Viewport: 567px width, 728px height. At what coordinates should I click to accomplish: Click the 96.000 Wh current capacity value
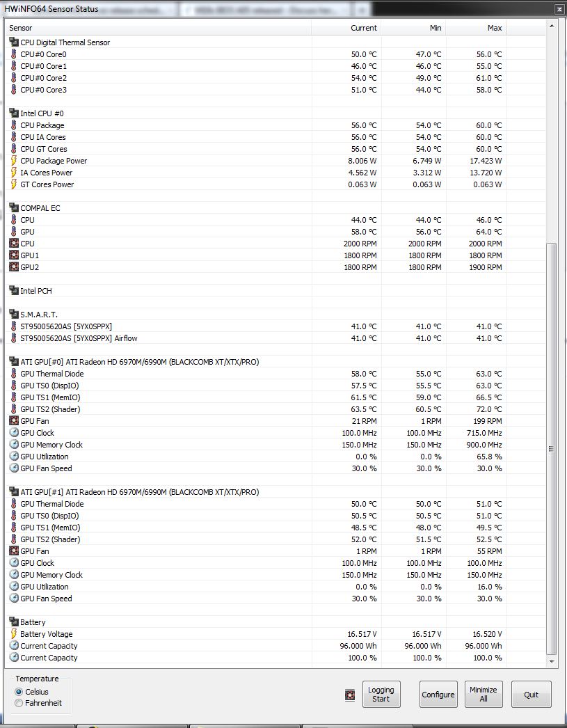358,647
